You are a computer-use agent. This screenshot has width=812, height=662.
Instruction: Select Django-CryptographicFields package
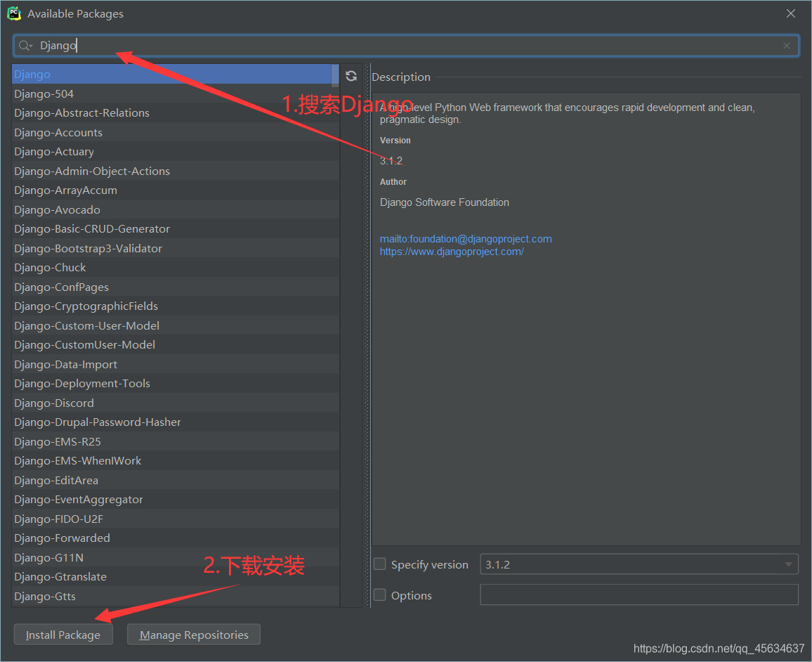(176, 306)
